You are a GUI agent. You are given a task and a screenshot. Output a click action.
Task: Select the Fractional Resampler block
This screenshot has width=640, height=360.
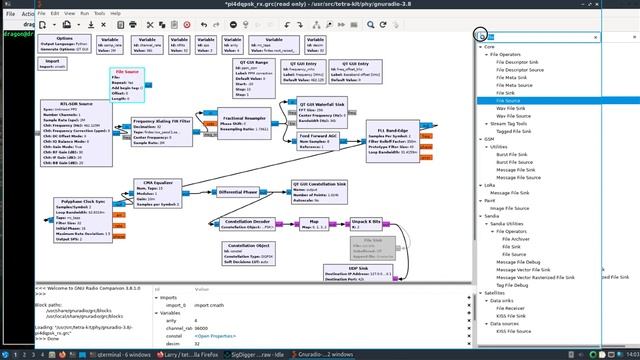point(244,123)
